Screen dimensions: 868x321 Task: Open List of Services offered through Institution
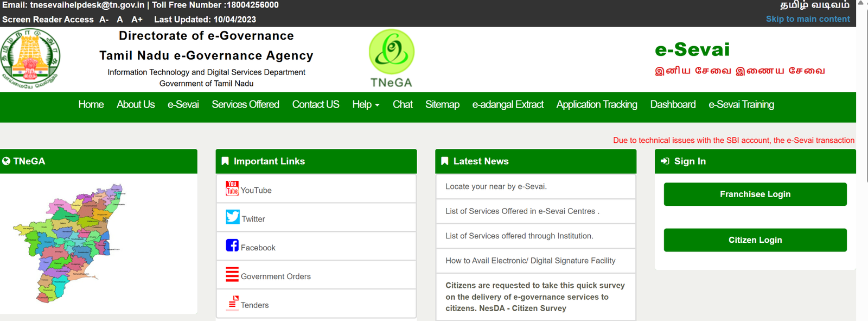point(519,236)
